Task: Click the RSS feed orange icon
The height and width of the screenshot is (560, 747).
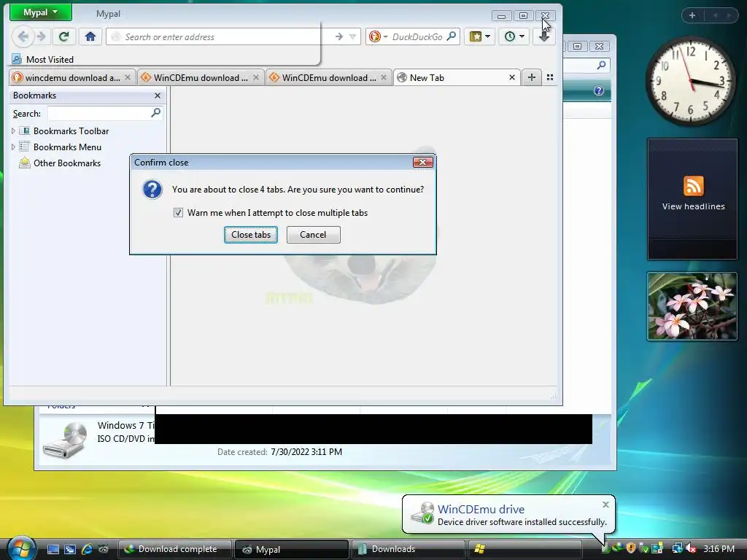Action: pos(693,186)
